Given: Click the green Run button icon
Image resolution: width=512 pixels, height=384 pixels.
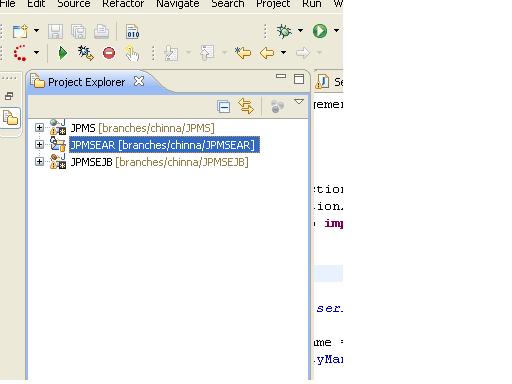Looking at the screenshot, I should (320, 31).
